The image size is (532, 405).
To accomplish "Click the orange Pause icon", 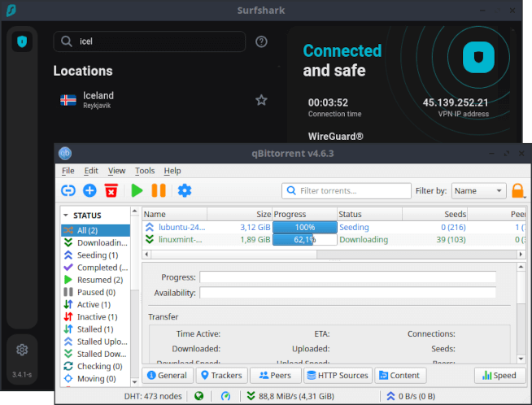I will pyautogui.click(x=159, y=190).
